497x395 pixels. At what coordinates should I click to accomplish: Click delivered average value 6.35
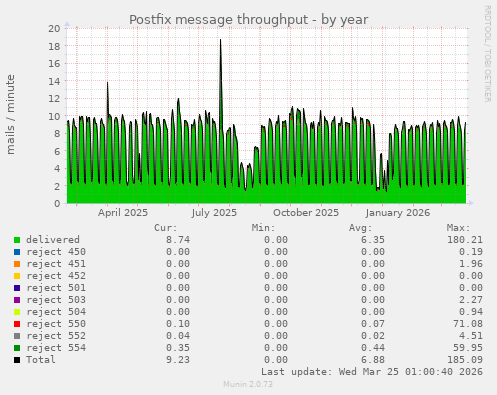(373, 240)
